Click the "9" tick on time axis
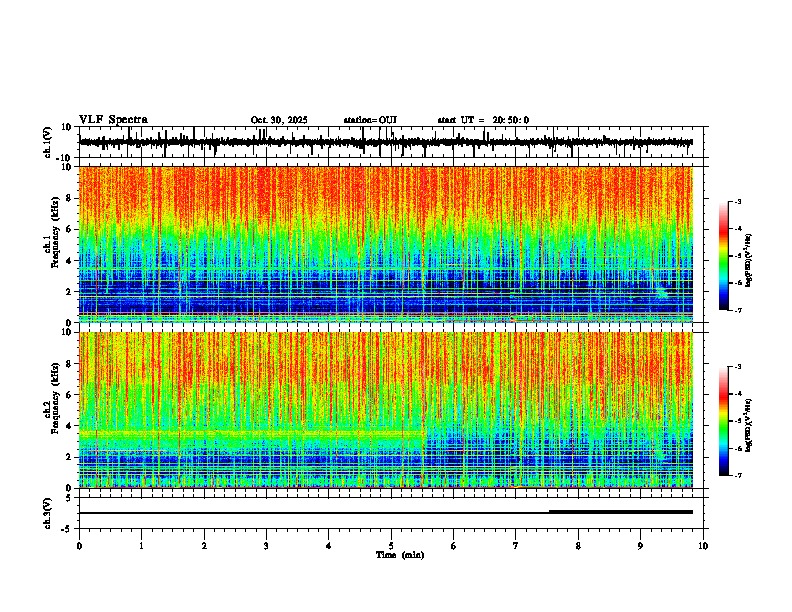Image resolution: width=792 pixels, height=612 pixels. pyautogui.click(x=640, y=546)
